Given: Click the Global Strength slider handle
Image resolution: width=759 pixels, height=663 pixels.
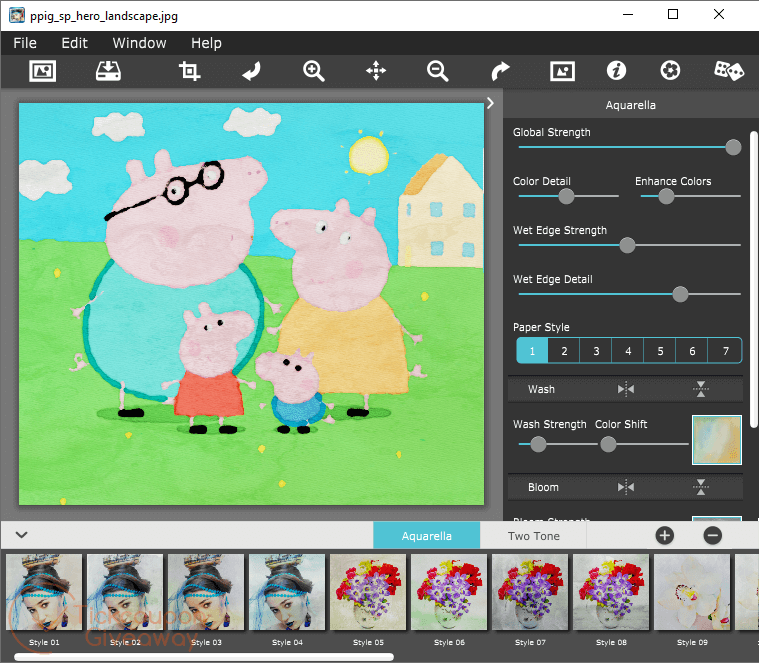Looking at the screenshot, I should (733, 147).
